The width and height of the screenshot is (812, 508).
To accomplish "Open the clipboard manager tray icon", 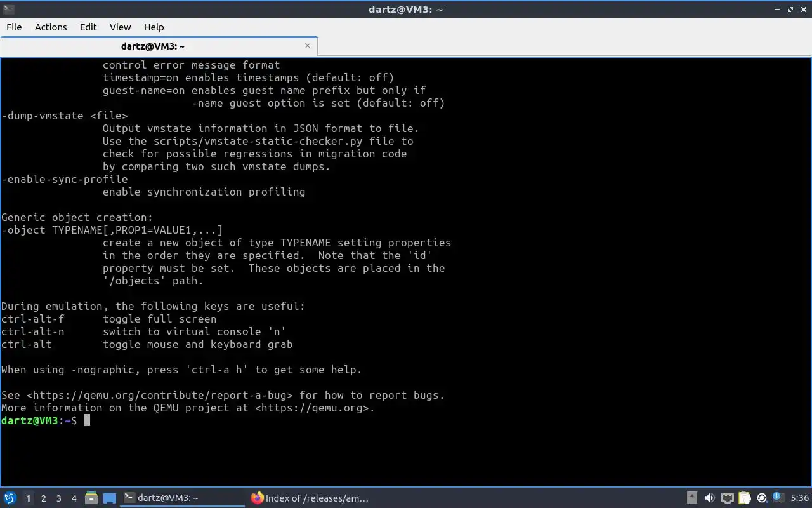I will [745, 498].
